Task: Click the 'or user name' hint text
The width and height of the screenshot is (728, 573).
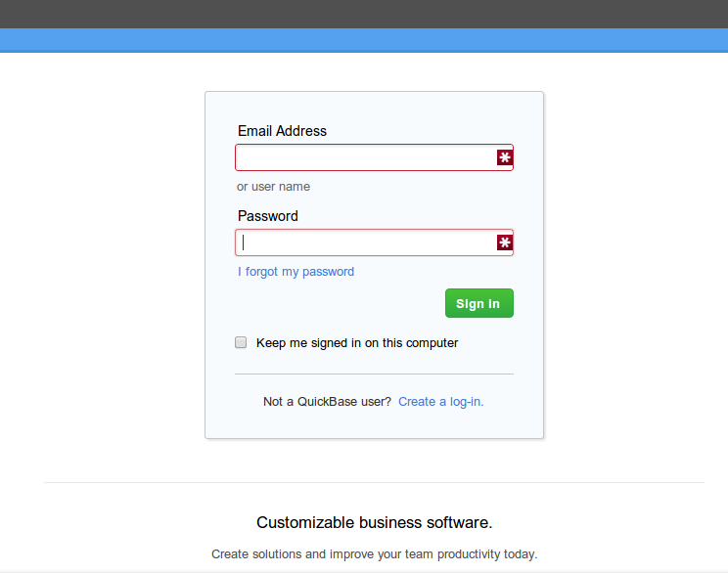Action: click(273, 187)
